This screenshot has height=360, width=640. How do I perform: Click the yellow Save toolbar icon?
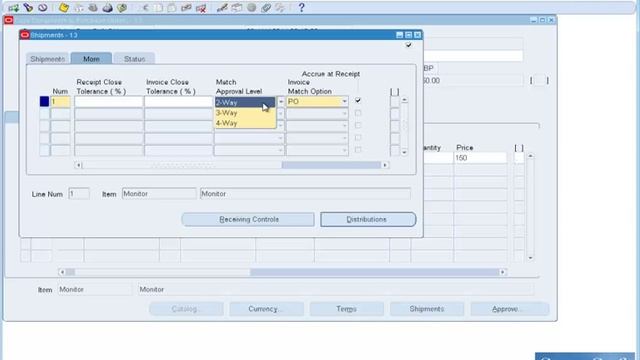[x=64, y=8]
